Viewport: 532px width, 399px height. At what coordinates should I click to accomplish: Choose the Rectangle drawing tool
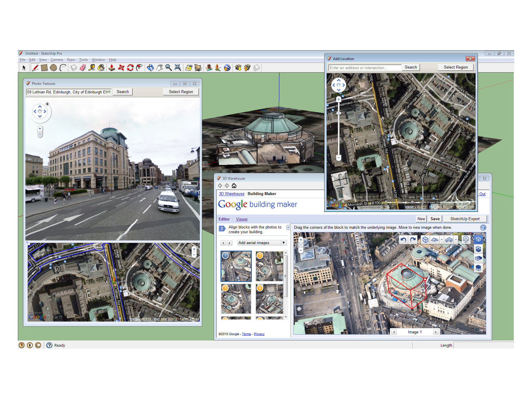pyautogui.click(x=44, y=68)
